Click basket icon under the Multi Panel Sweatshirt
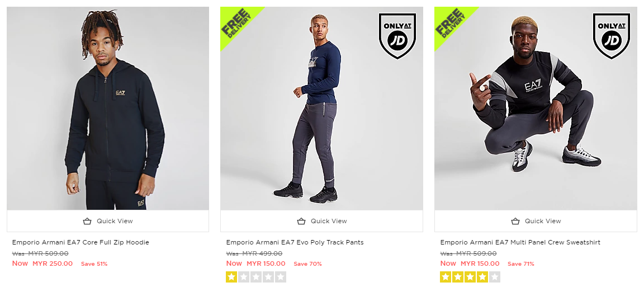Image resolution: width=644 pixels, height=287 pixels. [515, 221]
